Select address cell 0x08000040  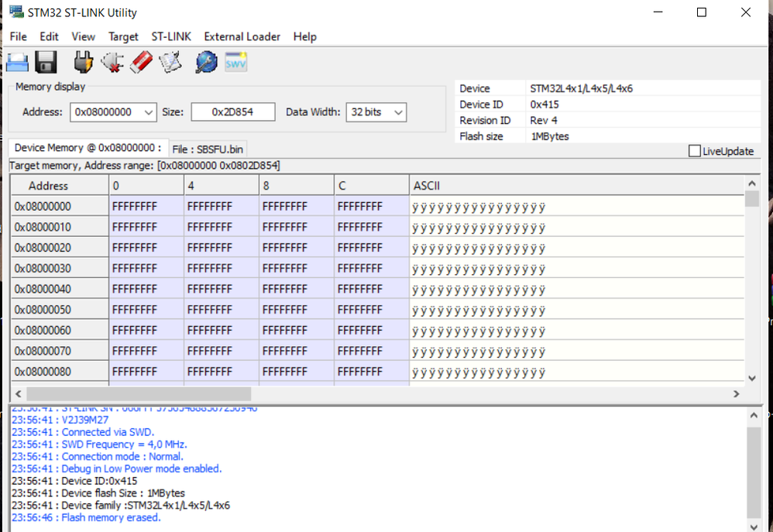pos(60,289)
